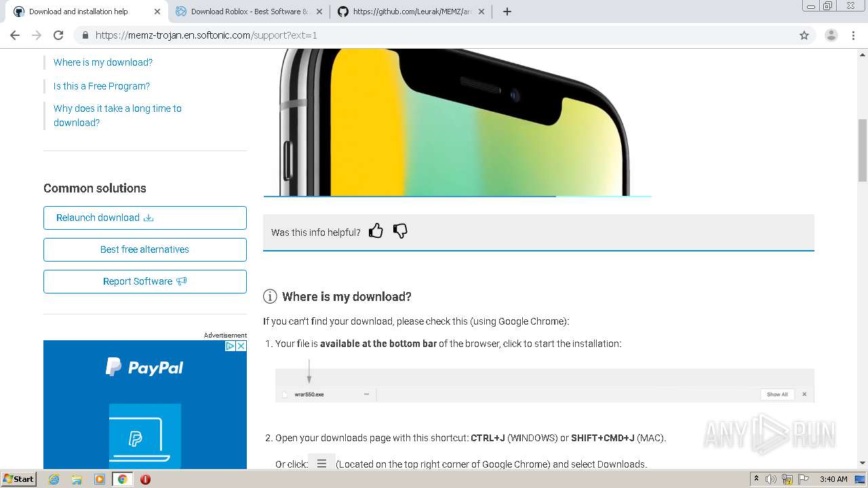The width and height of the screenshot is (868, 488).
Task: Open 'Why does it take a long time' link
Action: pos(117,115)
